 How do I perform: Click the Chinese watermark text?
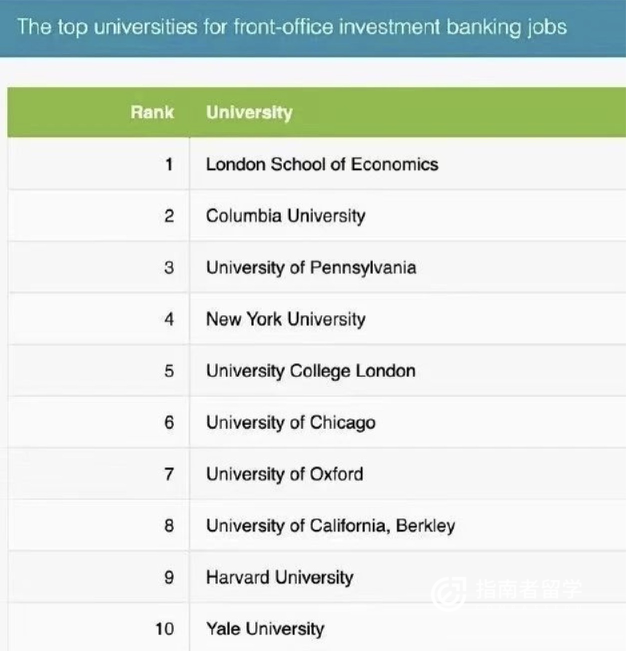coord(529,590)
